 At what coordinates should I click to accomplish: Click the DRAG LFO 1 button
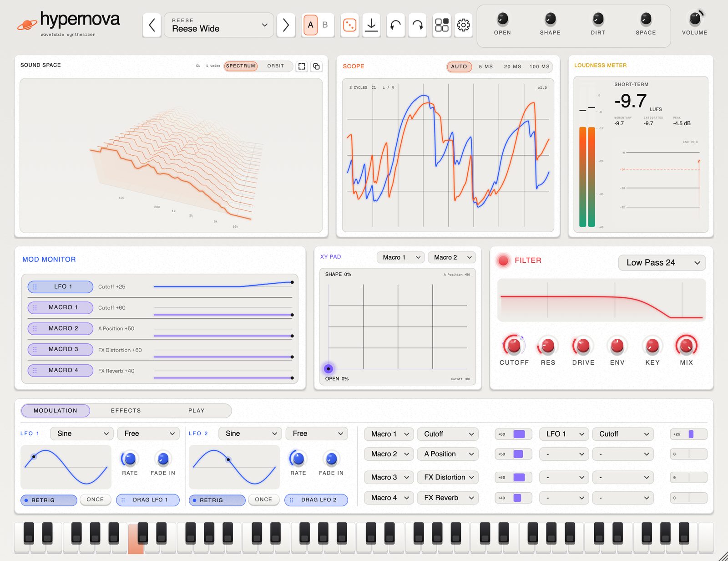(148, 500)
